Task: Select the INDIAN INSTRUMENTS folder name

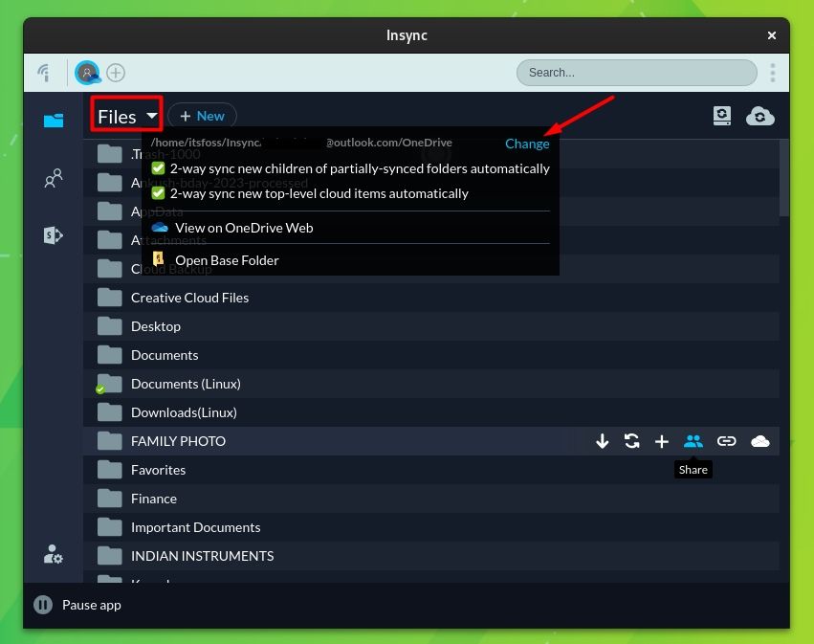Action: click(x=203, y=556)
